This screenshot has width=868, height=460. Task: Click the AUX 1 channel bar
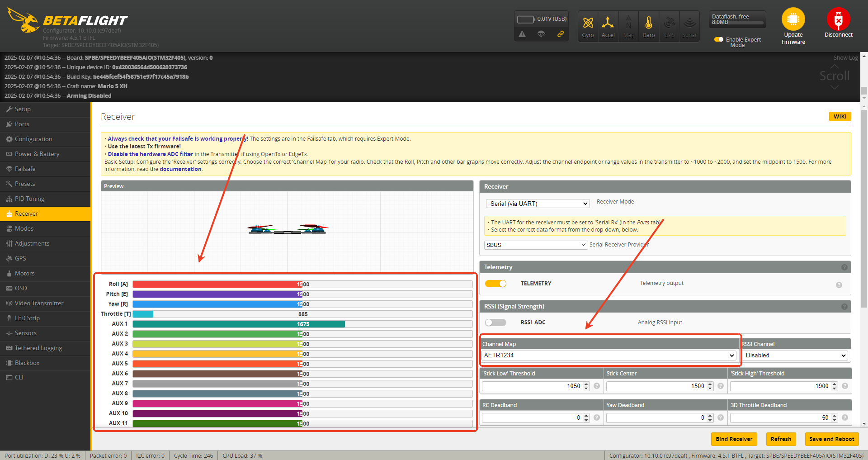tap(302, 324)
